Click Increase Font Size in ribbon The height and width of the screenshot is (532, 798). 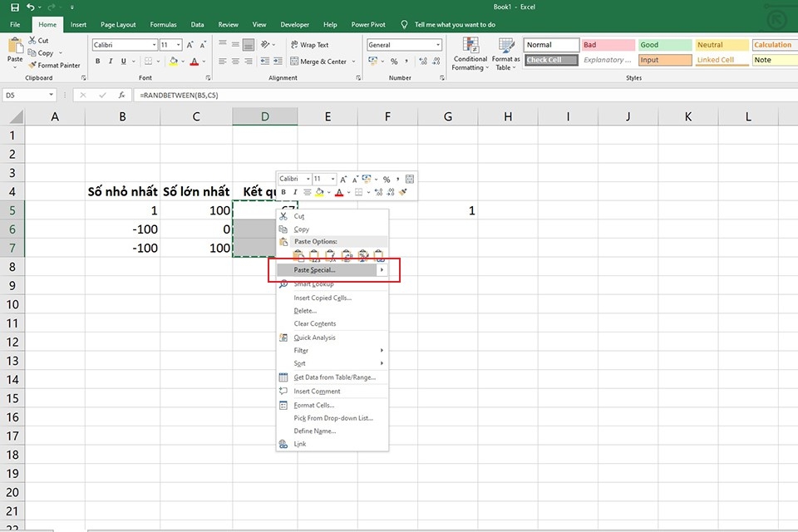pyautogui.click(x=190, y=45)
